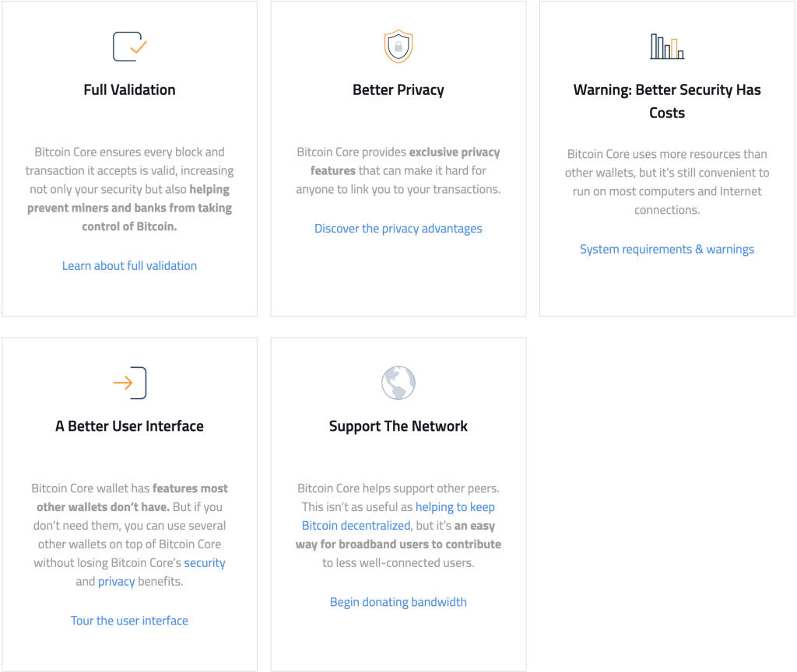
Task: Open Discover the privacy advantages link
Action: click(x=398, y=229)
